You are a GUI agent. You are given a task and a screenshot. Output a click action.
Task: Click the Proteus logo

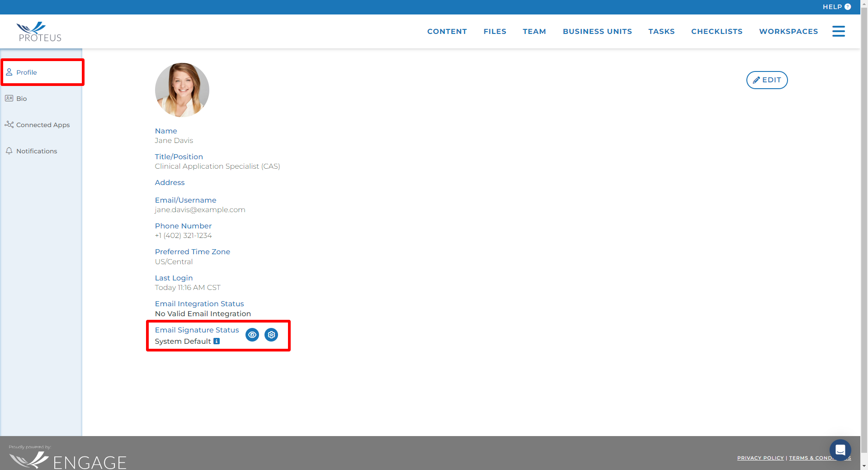pyautogui.click(x=38, y=31)
